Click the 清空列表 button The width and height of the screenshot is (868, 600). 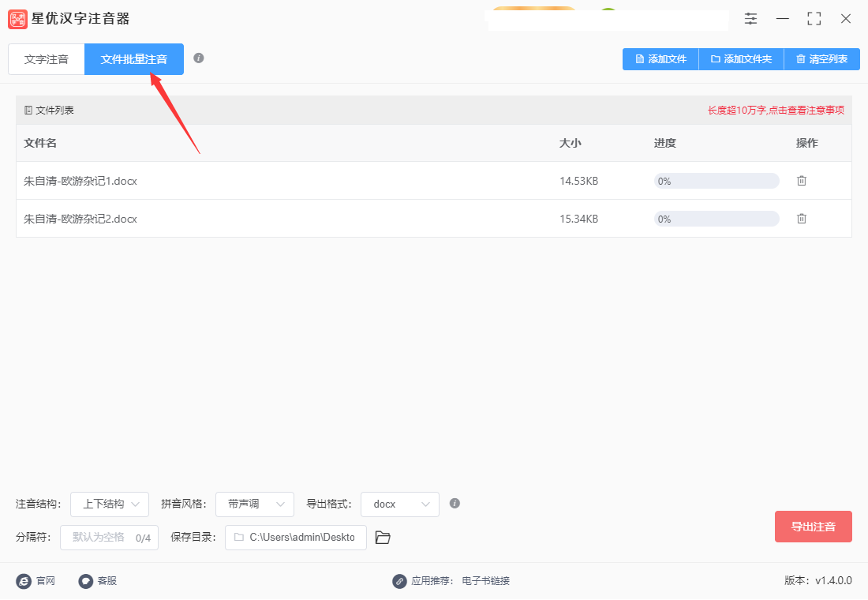(822, 59)
